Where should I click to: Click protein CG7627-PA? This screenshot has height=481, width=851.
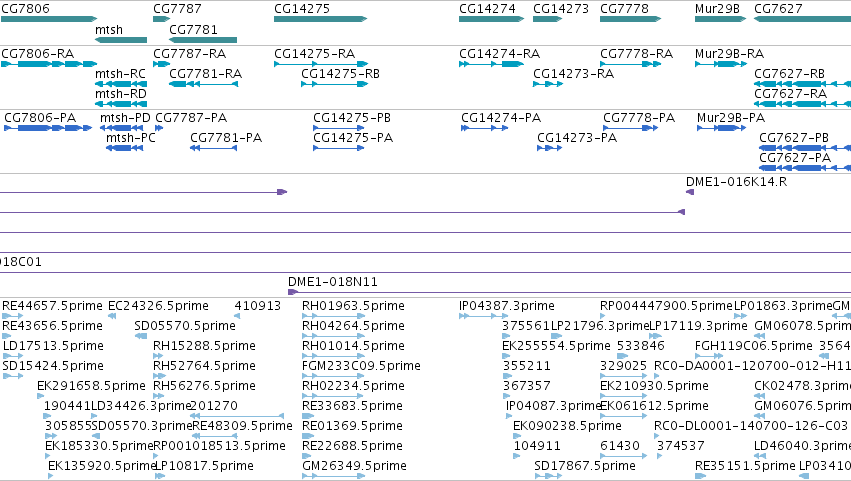pos(795,158)
